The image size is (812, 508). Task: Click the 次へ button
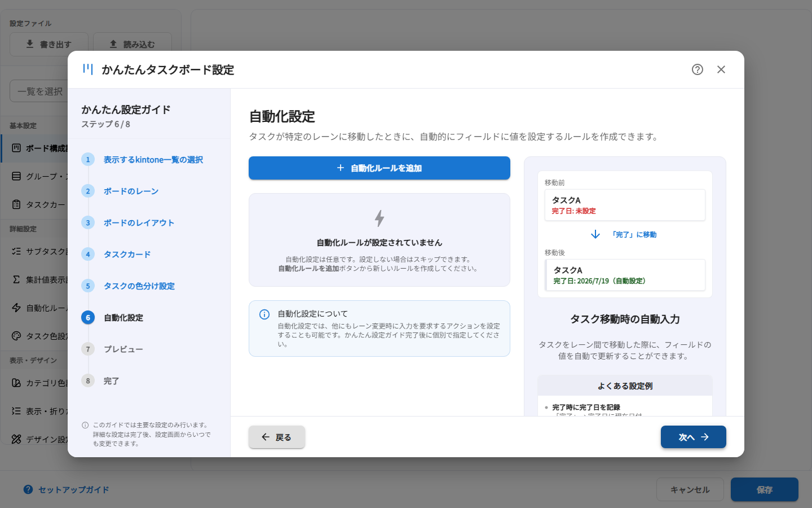pos(694,437)
